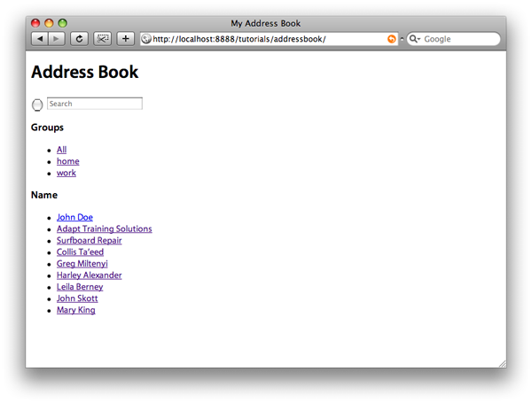
Task: Go back using the browser Back arrow
Action: [x=40, y=39]
